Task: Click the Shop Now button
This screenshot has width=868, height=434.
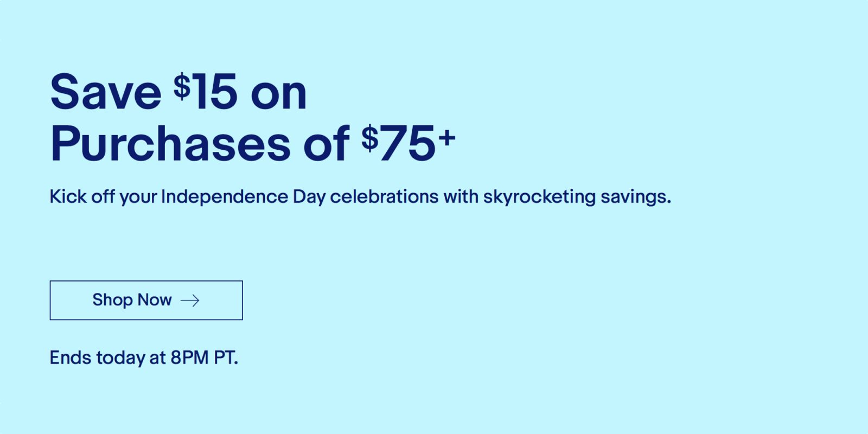Action: [146, 300]
